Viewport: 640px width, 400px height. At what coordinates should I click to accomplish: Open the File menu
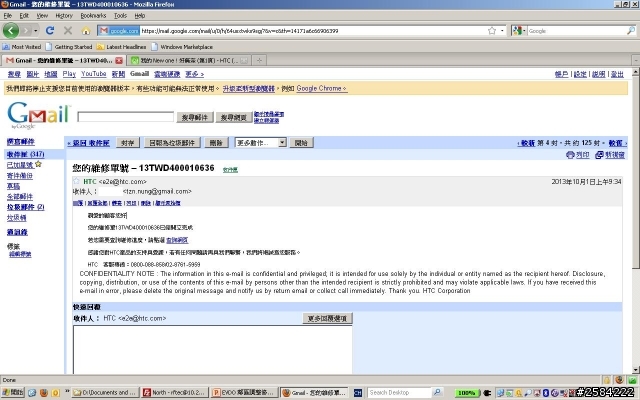pos(8,16)
